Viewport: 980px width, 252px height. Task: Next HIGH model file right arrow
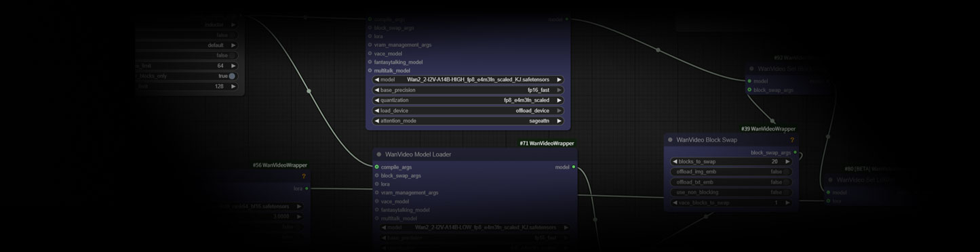pyautogui.click(x=560, y=80)
